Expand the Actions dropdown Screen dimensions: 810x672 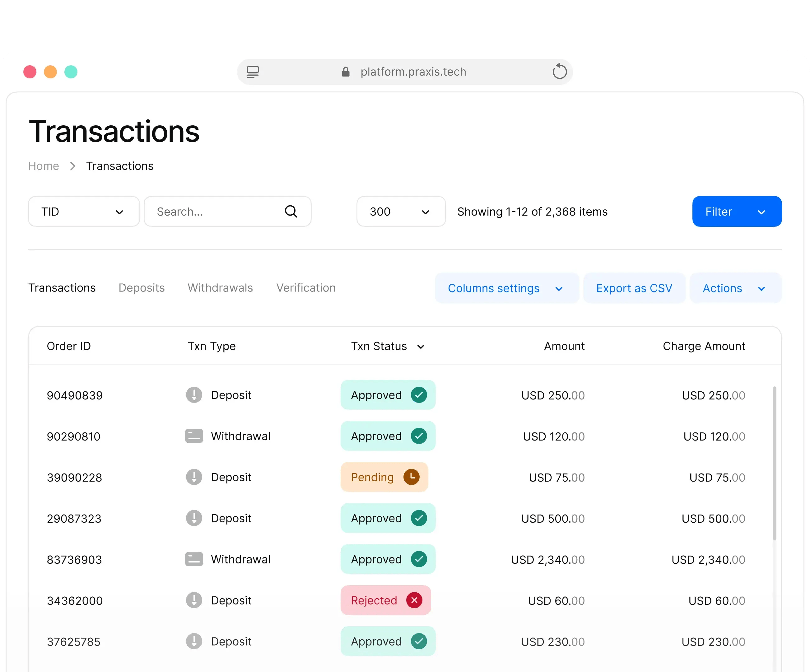(x=736, y=288)
